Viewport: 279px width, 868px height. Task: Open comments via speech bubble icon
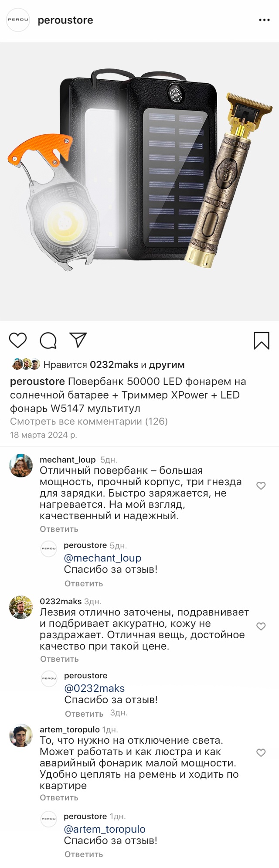(x=48, y=340)
